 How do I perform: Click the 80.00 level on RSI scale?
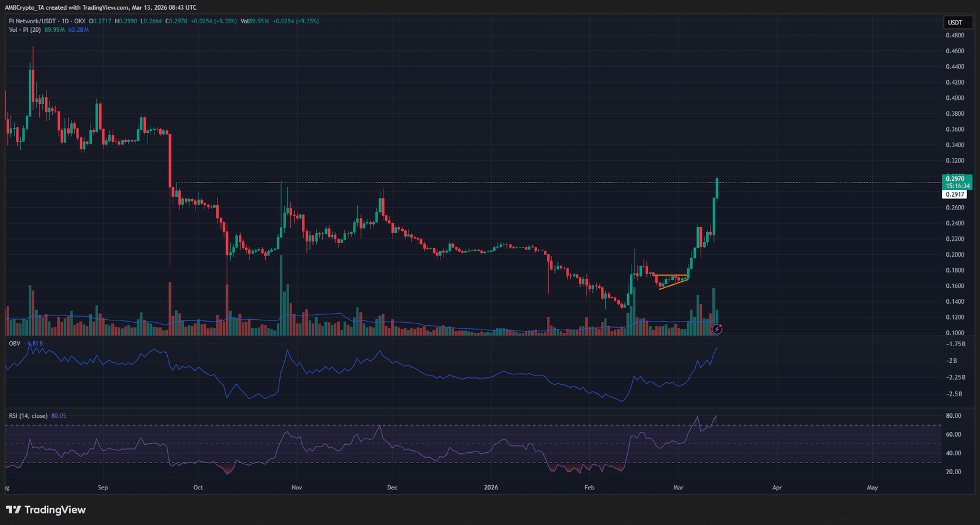[953, 416]
